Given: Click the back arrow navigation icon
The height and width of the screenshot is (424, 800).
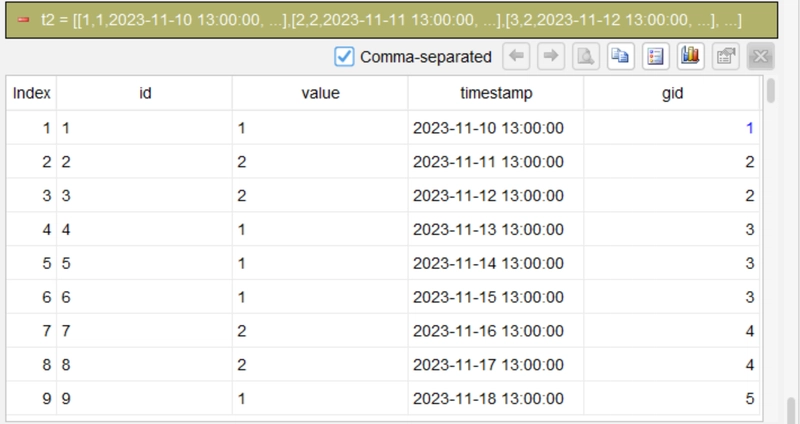Looking at the screenshot, I should pyautogui.click(x=516, y=56).
